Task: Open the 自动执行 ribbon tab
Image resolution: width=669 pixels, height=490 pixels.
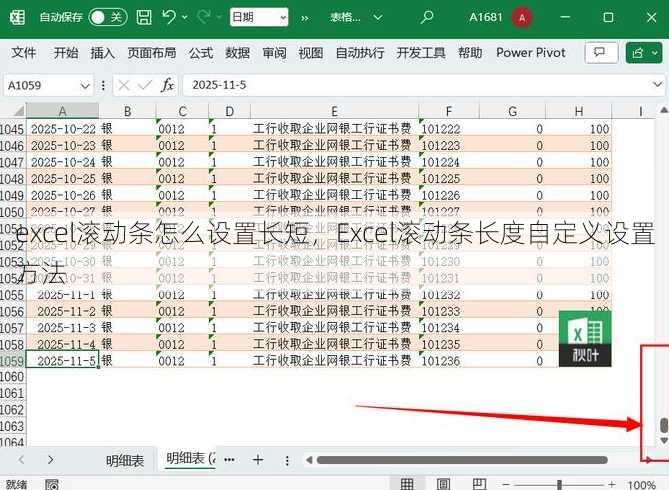Action: 360,53
